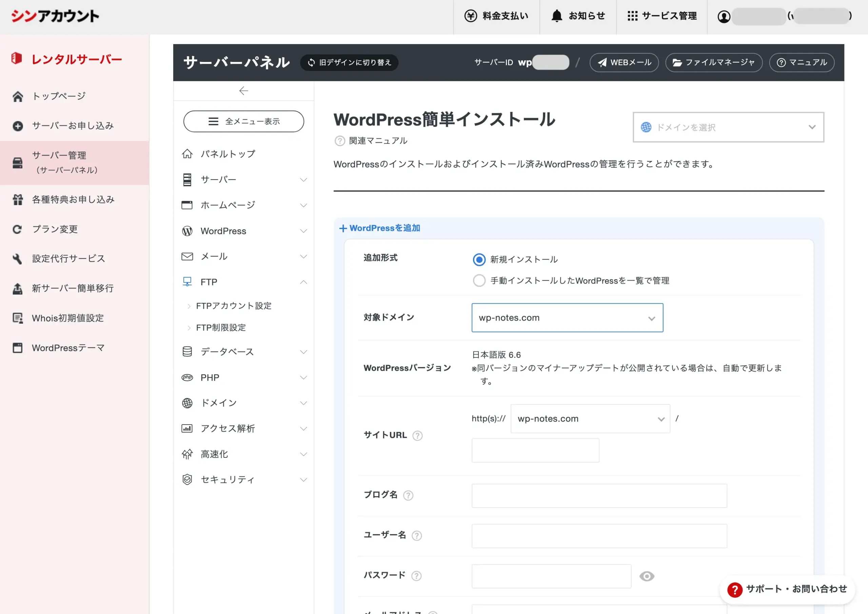Open FTPアカウント設定 submenu item

pos(234,306)
